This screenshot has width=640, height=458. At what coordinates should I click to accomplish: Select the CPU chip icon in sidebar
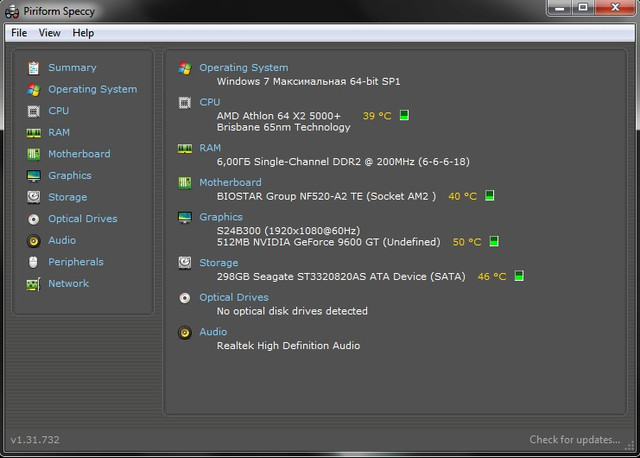click(33, 111)
